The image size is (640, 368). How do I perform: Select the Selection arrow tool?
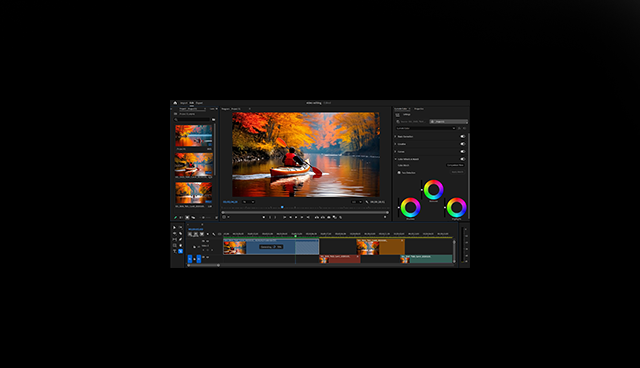175,228
